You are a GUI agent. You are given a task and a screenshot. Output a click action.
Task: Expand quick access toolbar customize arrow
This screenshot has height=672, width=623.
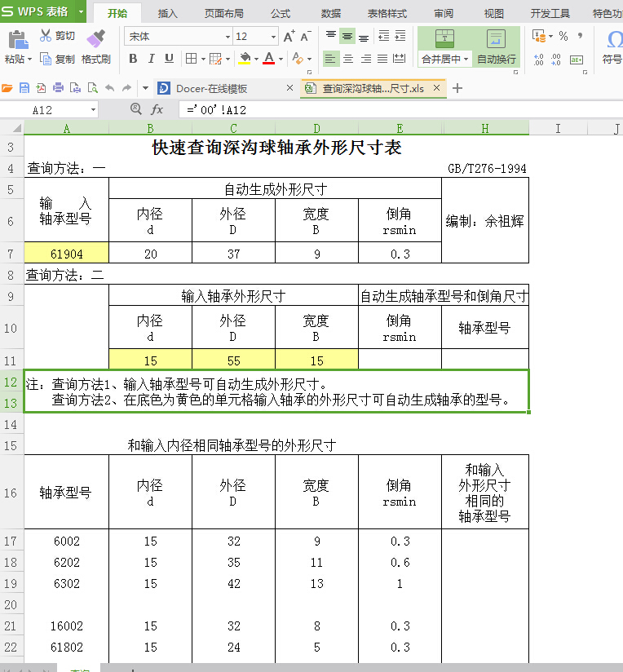[x=145, y=88]
